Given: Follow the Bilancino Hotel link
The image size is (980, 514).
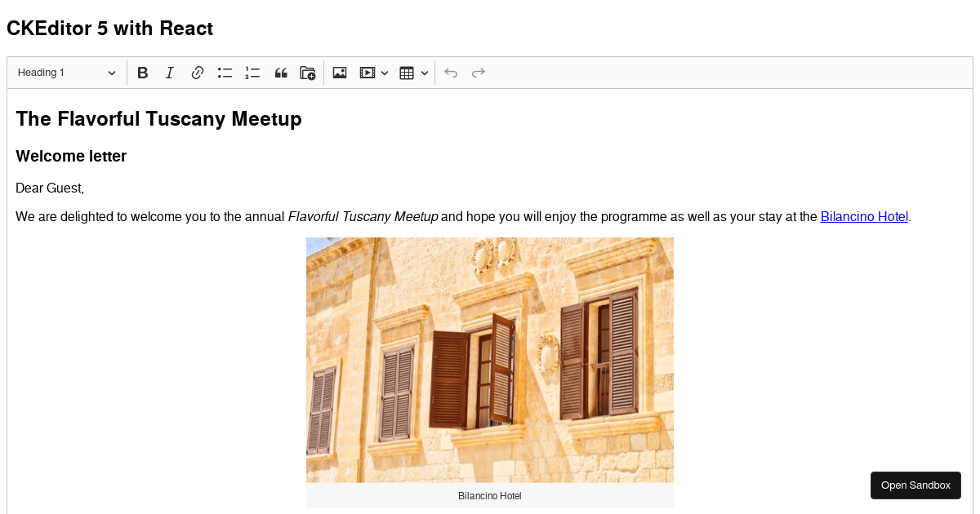Looking at the screenshot, I should pyautogui.click(x=864, y=217).
